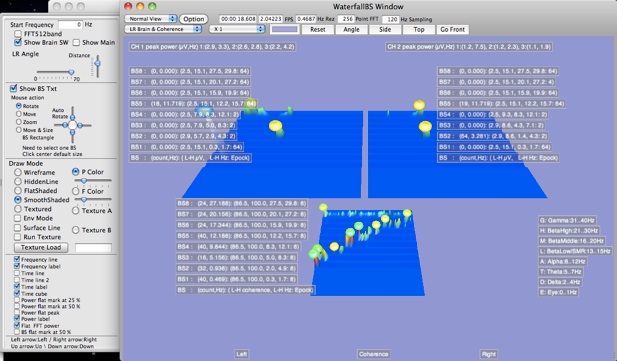
Task: Click the Option button
Action: [194, 19]
